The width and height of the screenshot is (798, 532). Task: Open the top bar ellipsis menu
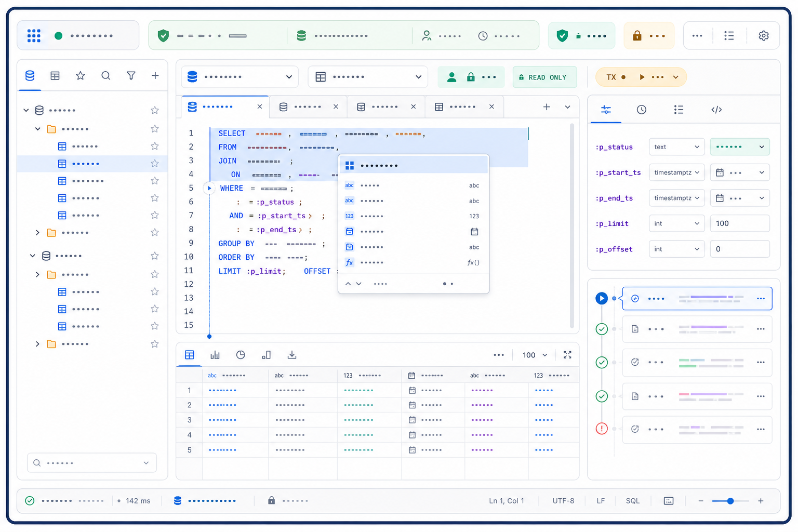point(697,35)
